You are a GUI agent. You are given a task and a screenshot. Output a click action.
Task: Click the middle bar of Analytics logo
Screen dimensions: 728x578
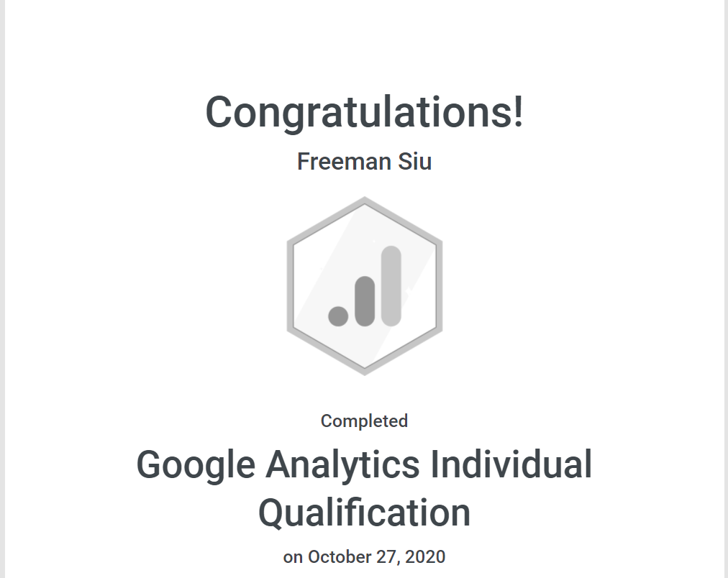click(365, 300)
